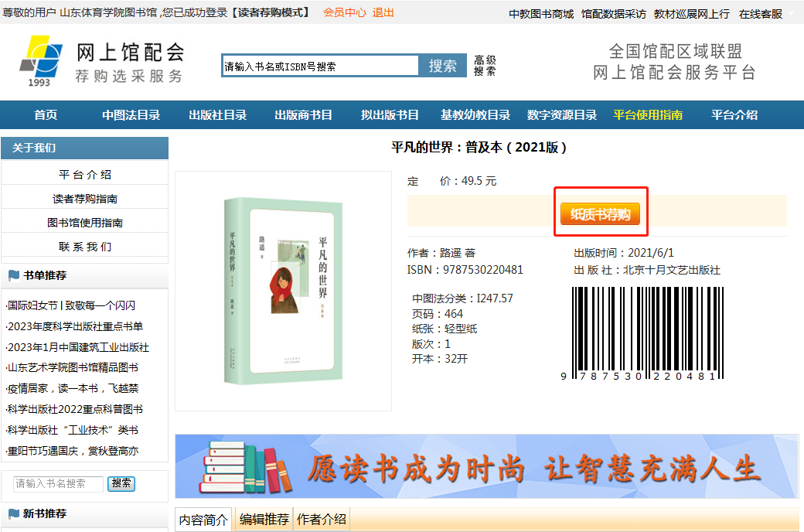Open the 中图法目录 navigation menu
Screen dimensions: 804x532
(x=131, y=115)
